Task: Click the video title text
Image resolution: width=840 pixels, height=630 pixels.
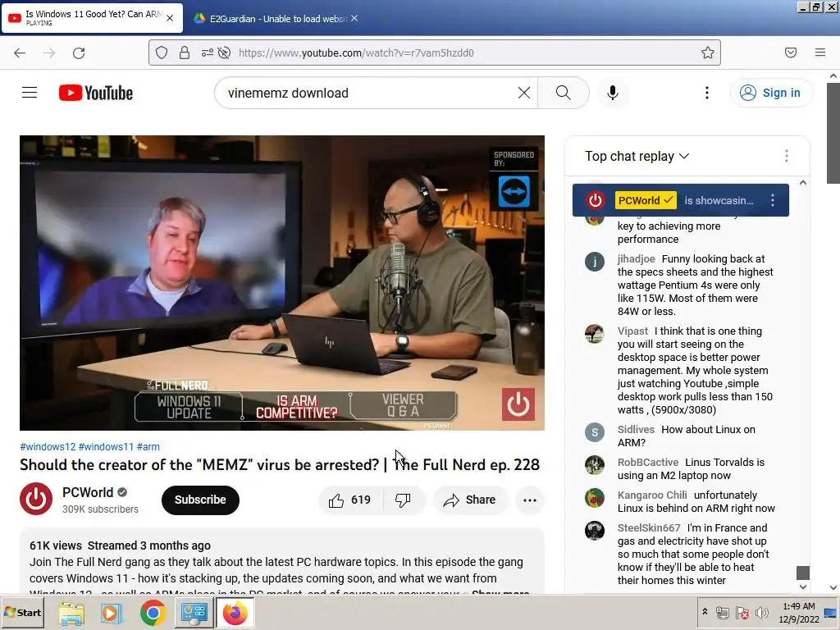Action: pos(280,464)
